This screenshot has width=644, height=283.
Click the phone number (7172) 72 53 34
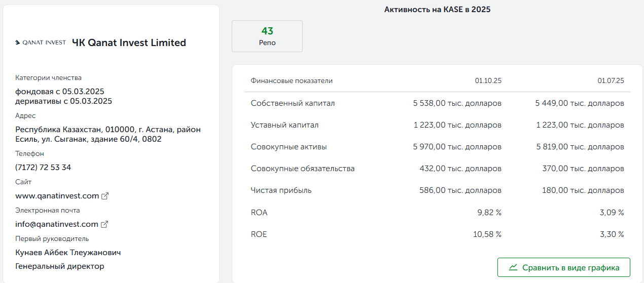tap(43, 168)
